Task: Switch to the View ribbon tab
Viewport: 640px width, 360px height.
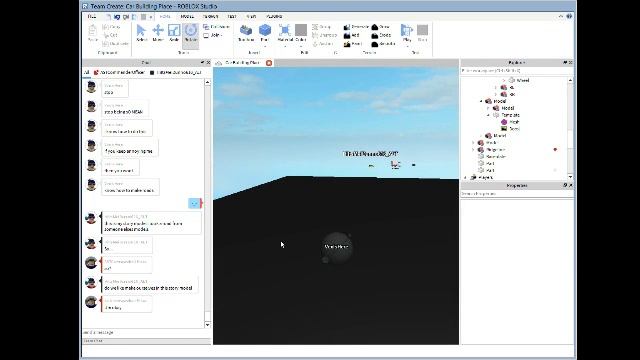Action: tap(251, 16)
